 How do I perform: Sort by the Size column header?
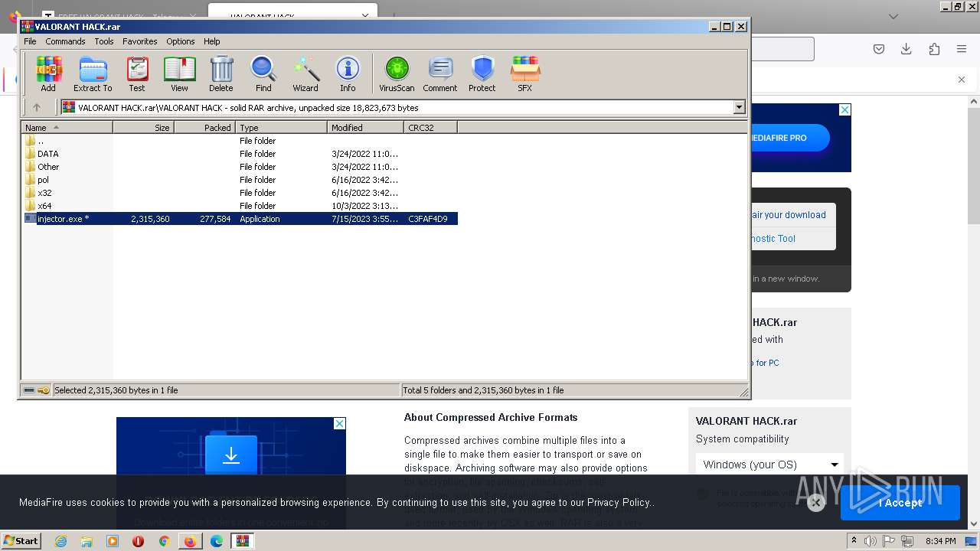[144, 128]
